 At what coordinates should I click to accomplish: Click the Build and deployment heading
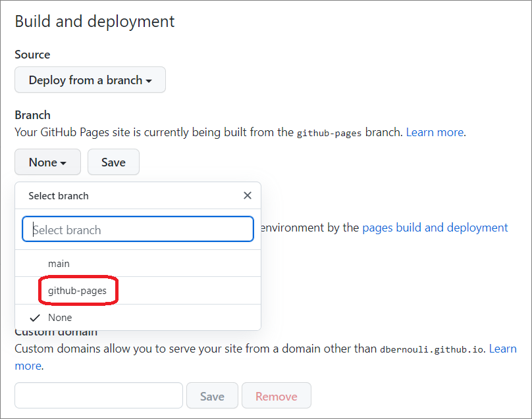tap(95, 22)
